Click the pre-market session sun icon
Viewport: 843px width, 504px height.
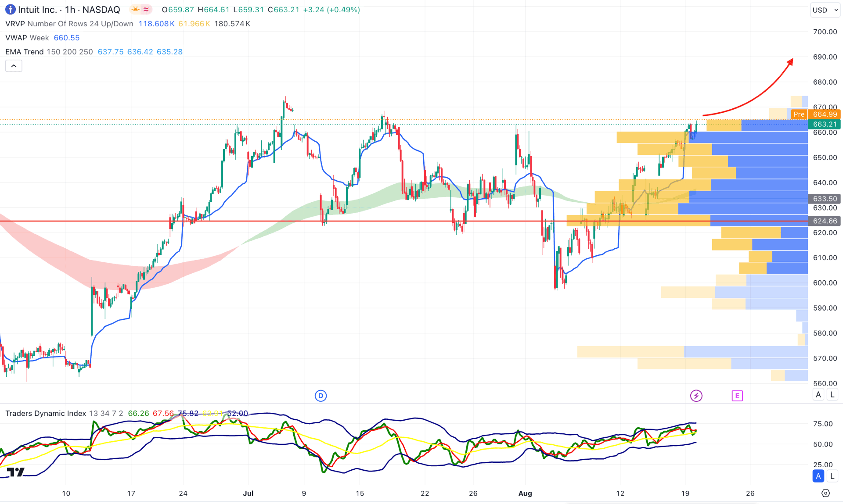[x=135, y=9]
